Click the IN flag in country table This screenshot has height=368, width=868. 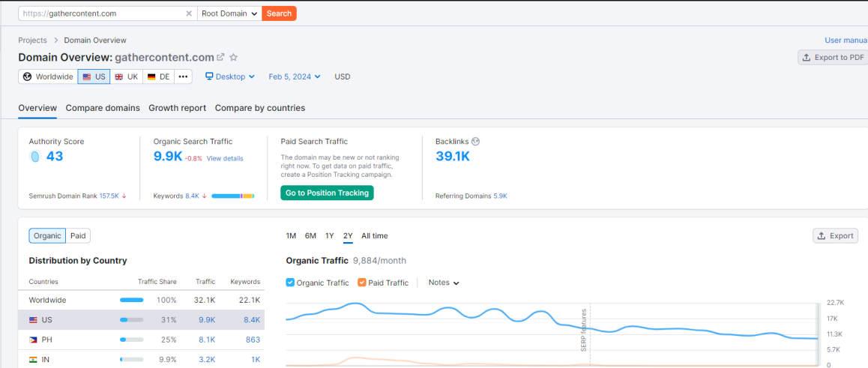coord(33,360)
